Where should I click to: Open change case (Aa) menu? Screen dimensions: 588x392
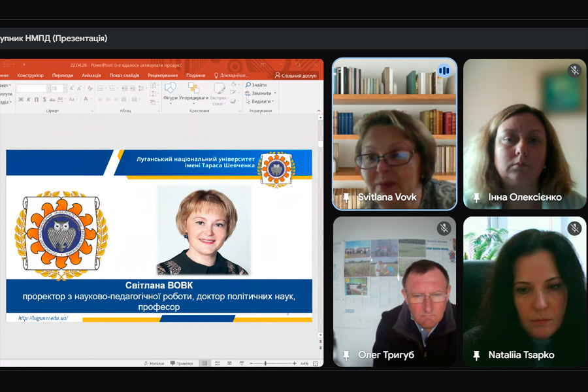coord(72,99)
